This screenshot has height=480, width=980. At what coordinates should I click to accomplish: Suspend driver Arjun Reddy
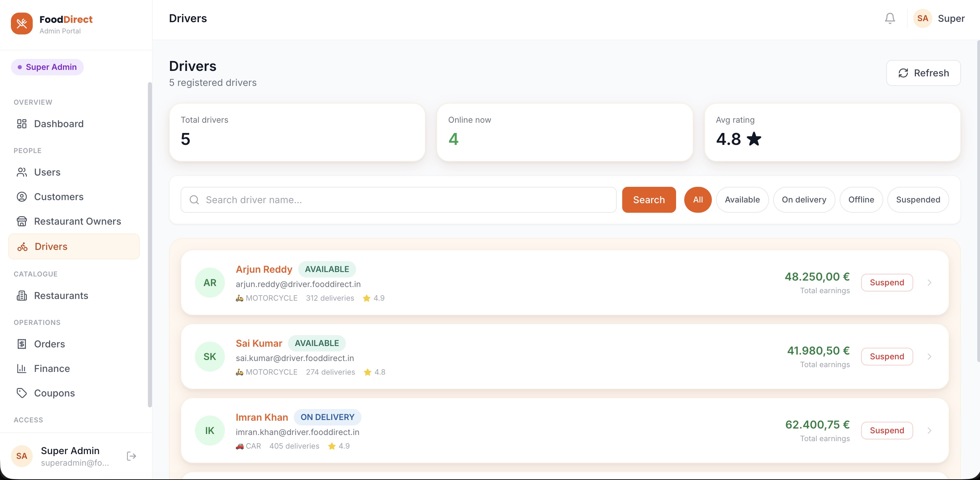pyautogui.click(x=887, y=282)
